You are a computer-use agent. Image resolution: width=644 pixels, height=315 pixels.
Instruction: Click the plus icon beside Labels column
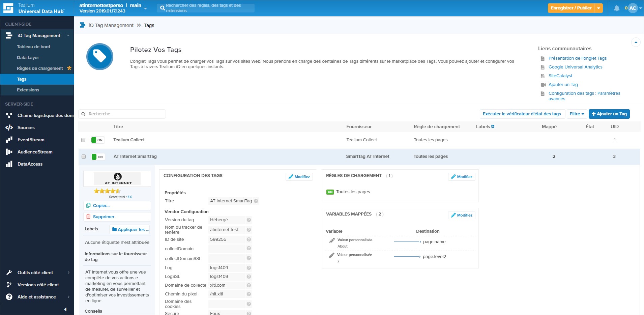[x=493, y=126]
